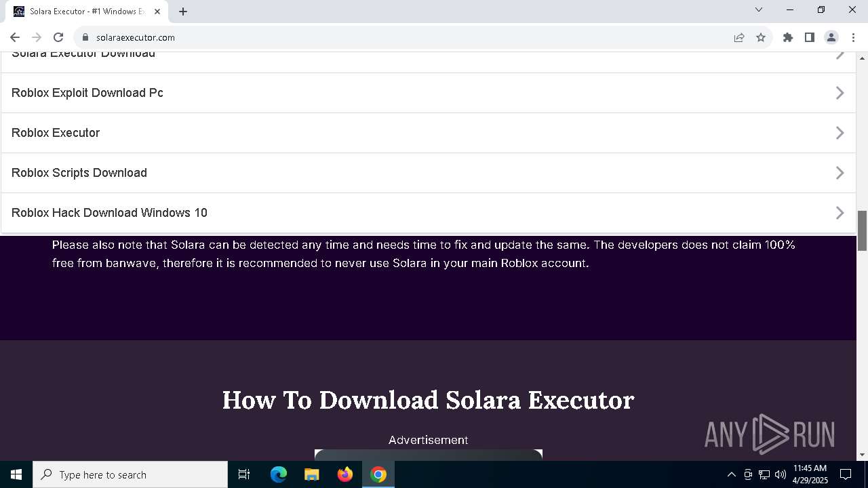Restore down the Chrome window
This screenshot has width=868, height=488.
tap(821, 9)
